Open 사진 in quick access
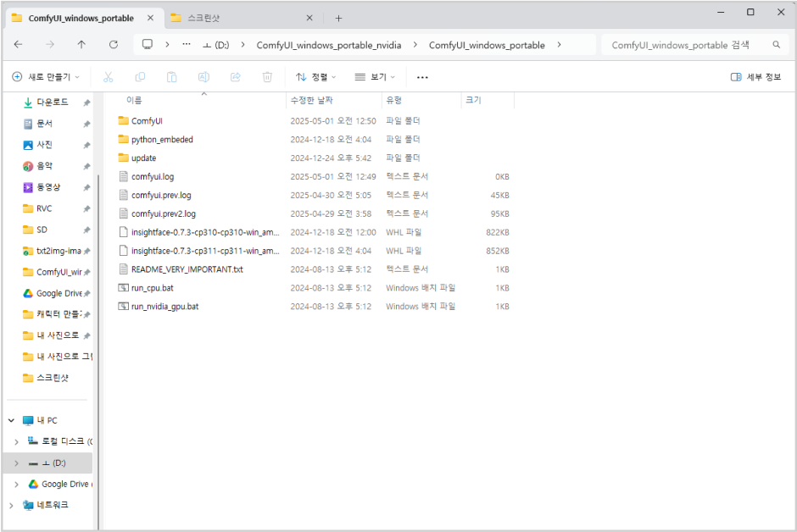The height and width of the screenshot is (532, 797). (44, 145)
